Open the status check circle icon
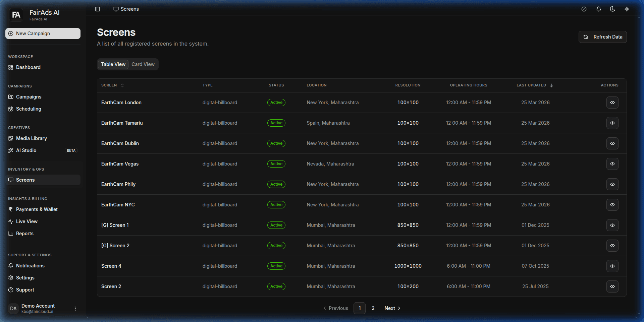Screen dimensions: 644x322 (x=584, y=9)
